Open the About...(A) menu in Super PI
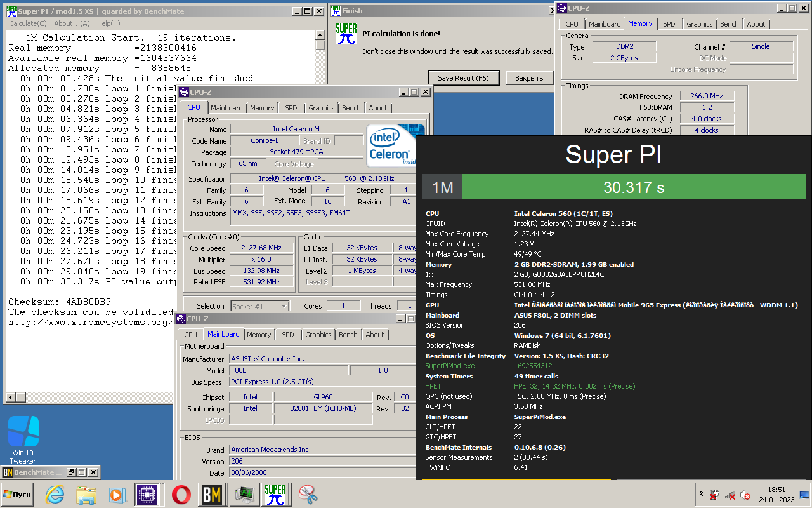This screenshot has height=508, width=812. pyautogui.click(x=72, y=23)
